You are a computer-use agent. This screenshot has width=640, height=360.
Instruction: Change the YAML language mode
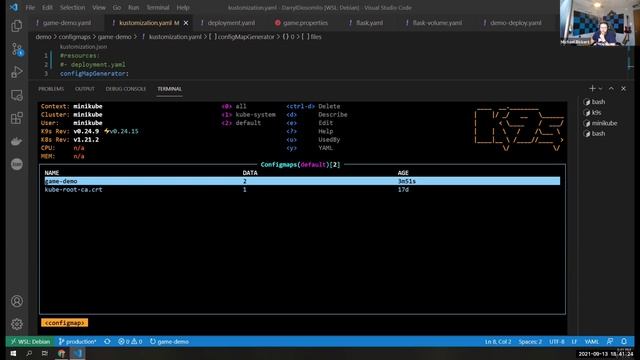coord(591,342)
